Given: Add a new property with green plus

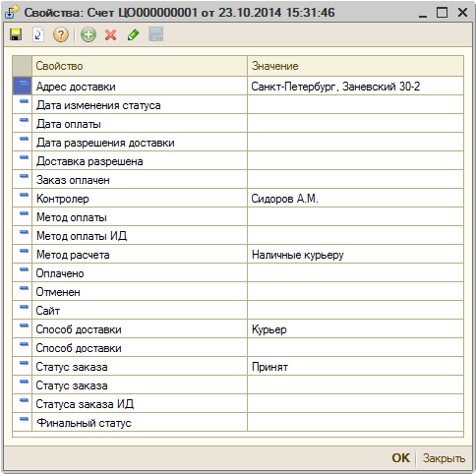Looking at the screenshot, I should tap(89, 34).
